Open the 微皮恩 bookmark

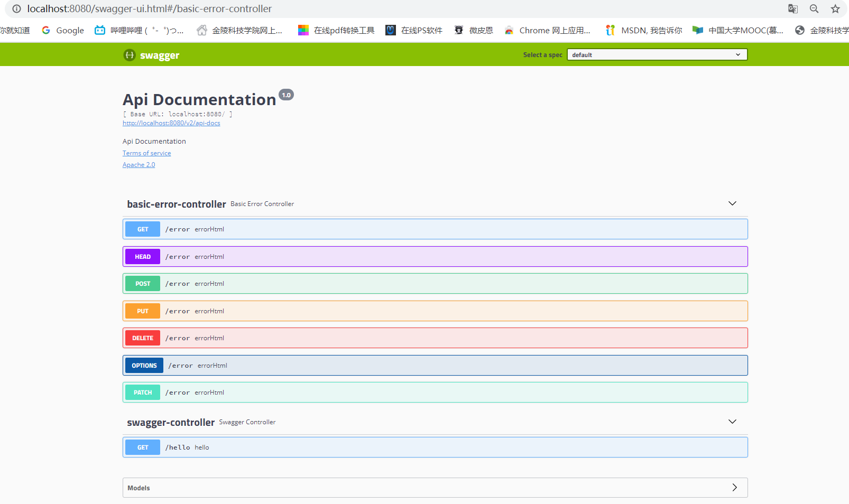474,30
